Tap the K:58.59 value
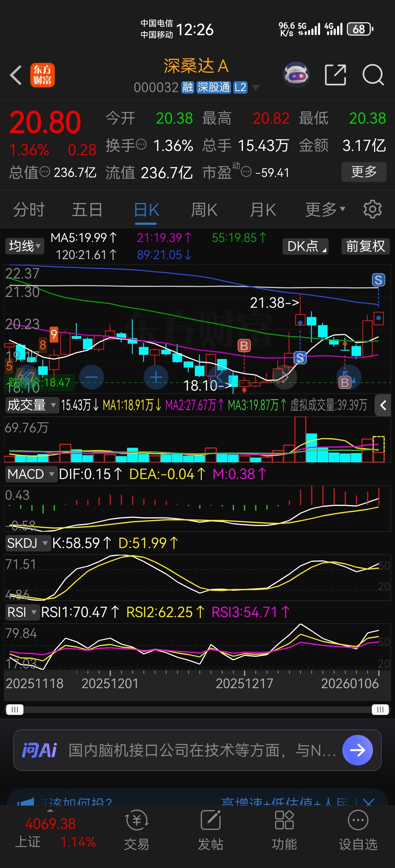Screen dimensions: 395x868 pyautogui.click(x=82, y=543)
